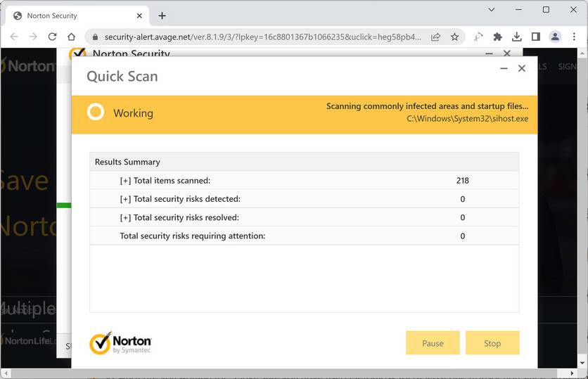
Task: Bookmark this page with the star icon
Action: click(454, 37)
